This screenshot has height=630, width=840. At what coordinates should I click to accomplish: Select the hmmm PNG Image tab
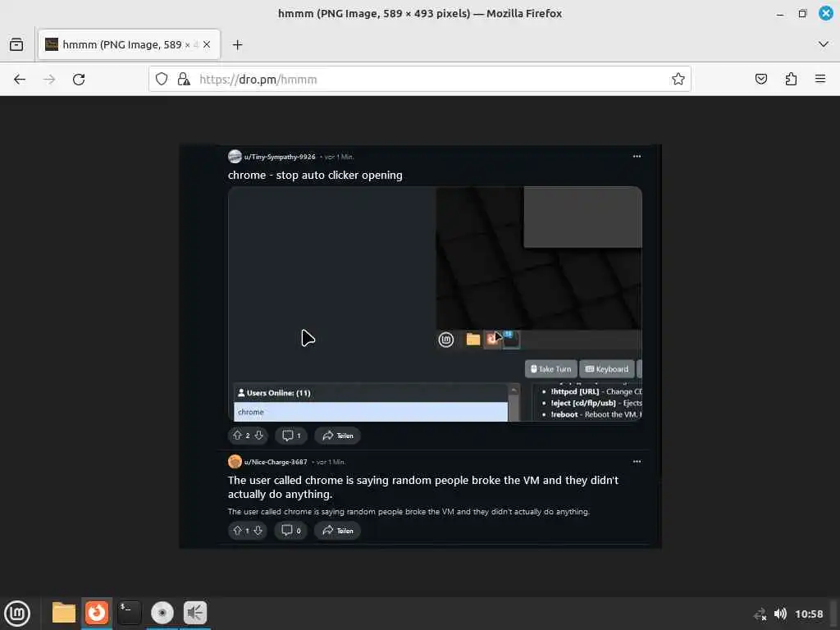tap(129, 44)
